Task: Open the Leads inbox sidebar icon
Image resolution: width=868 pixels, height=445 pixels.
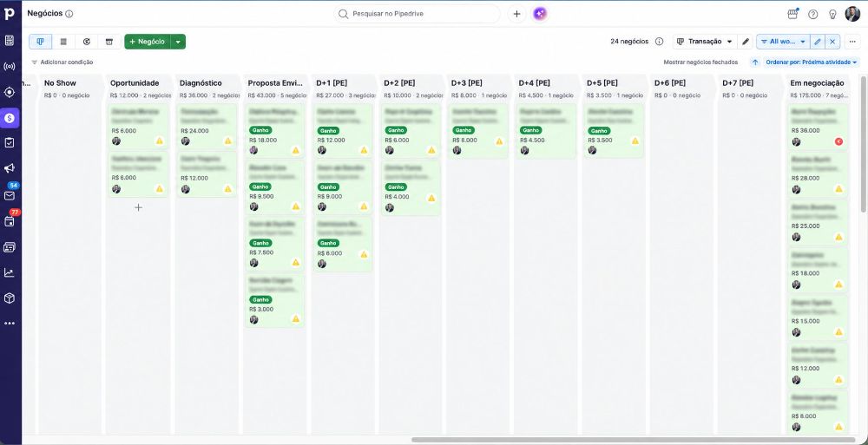Action: click(10, 41)
